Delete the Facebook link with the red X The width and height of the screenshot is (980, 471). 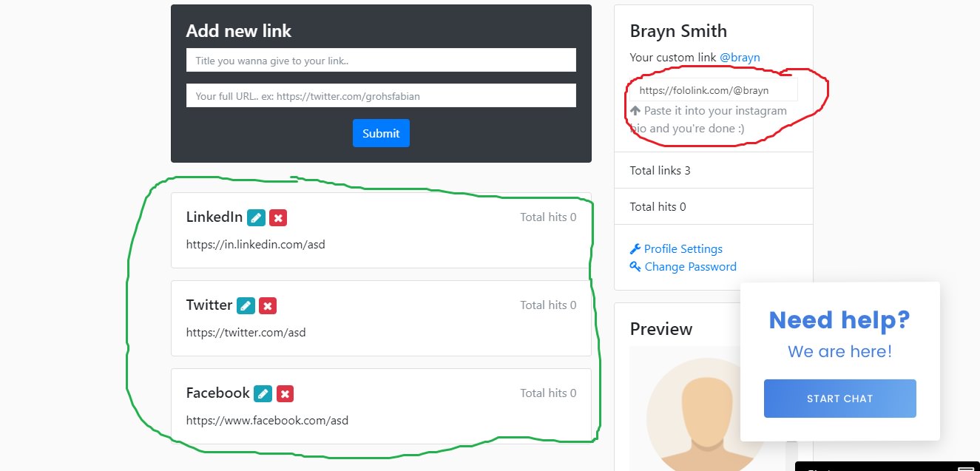point(285,393)
